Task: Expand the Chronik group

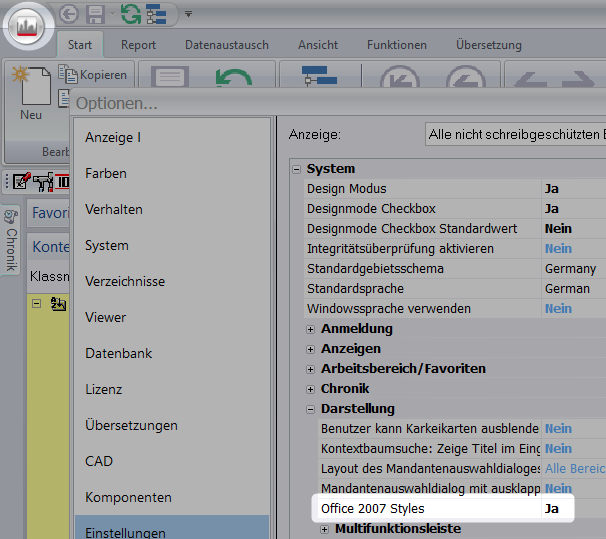Action: pos(310,389)
